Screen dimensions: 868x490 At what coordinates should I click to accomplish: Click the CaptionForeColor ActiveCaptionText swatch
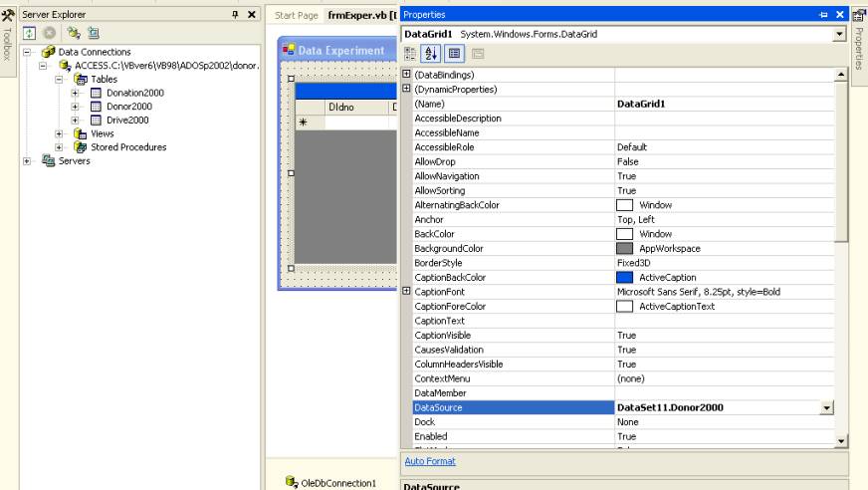tap(624, 306)
